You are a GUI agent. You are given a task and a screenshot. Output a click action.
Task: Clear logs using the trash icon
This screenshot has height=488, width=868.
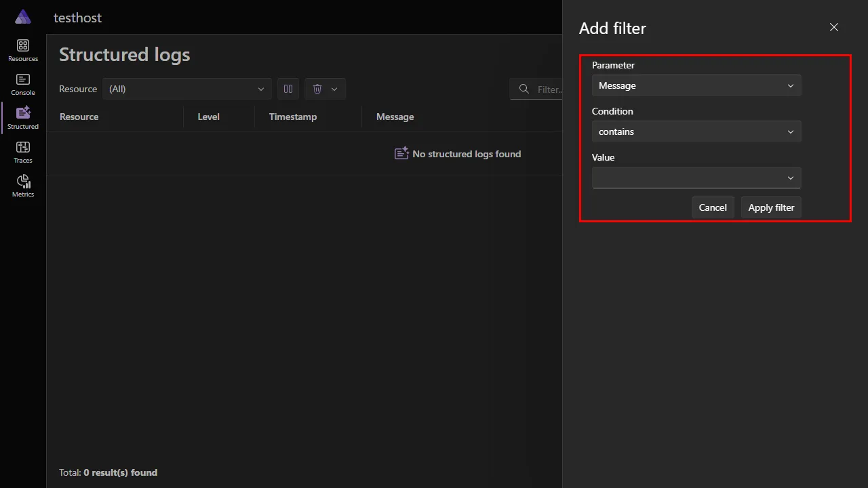pyautogui.click(x=317, y=89)
